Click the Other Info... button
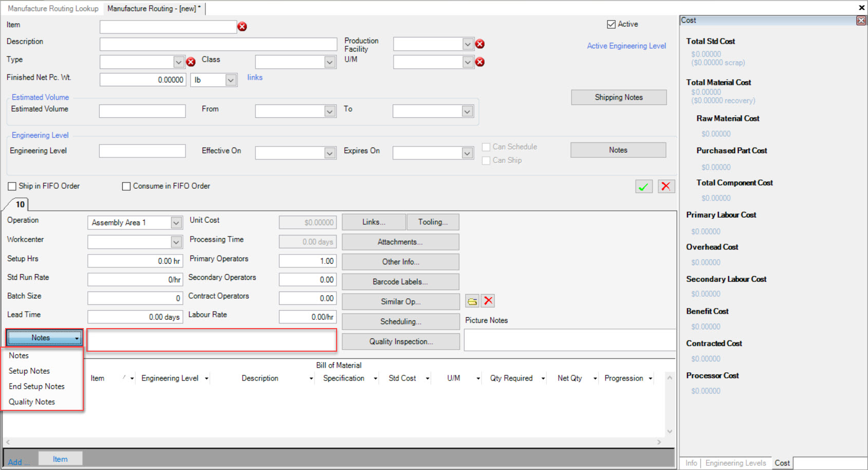This screenshot has width=868, height=470. 400,262
